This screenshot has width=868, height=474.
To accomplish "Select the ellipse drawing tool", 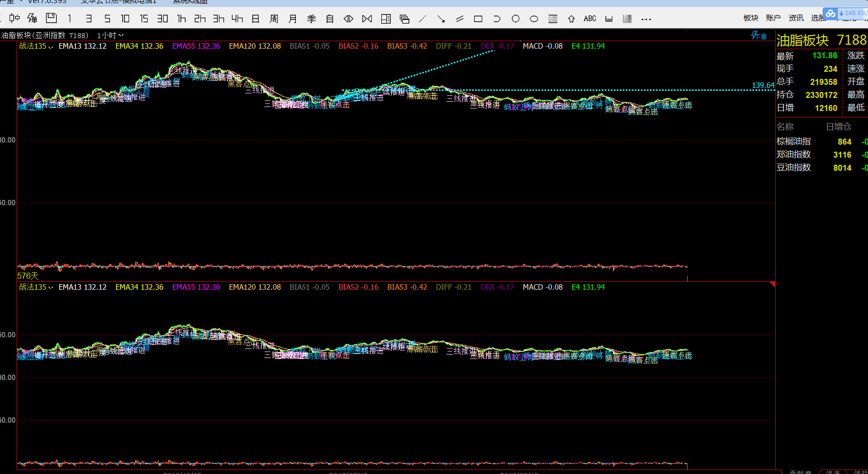I will point(534,19).
